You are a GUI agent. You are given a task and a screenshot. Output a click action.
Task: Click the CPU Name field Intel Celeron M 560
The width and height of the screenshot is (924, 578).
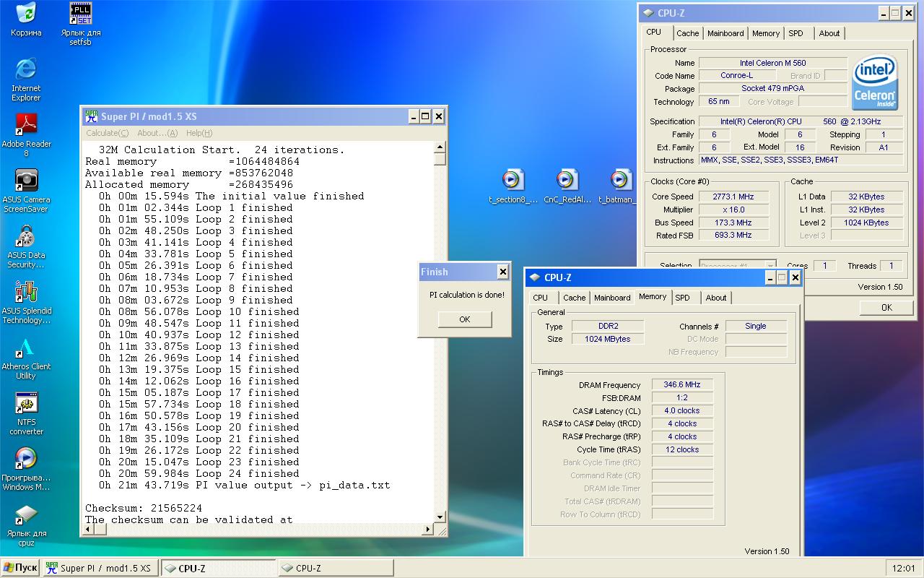[x=772, y=63]
